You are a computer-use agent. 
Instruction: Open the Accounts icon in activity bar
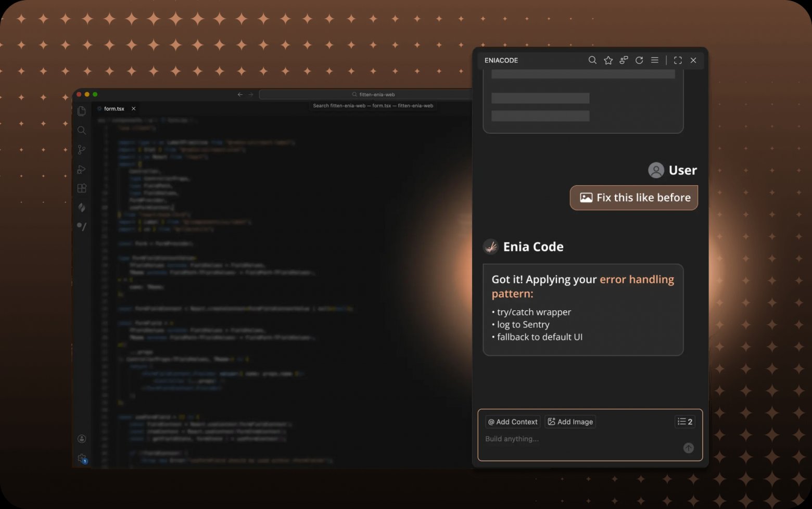pos(82,439)
